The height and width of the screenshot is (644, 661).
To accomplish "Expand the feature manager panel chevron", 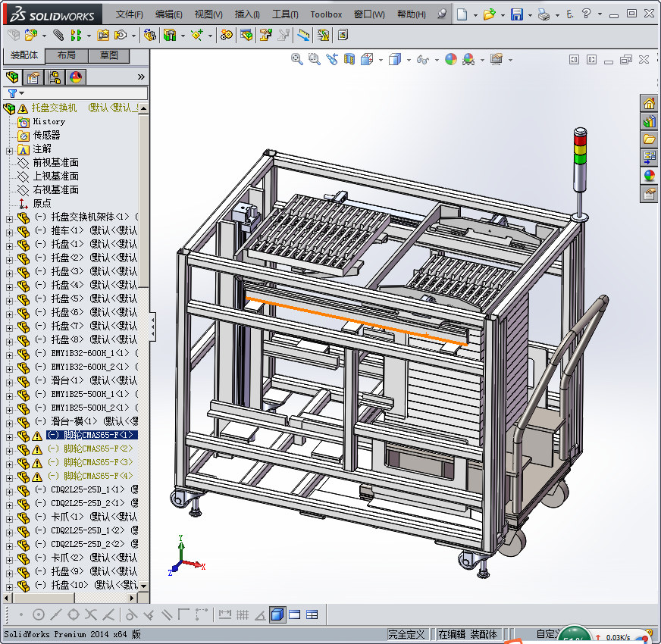I will 141,77.
